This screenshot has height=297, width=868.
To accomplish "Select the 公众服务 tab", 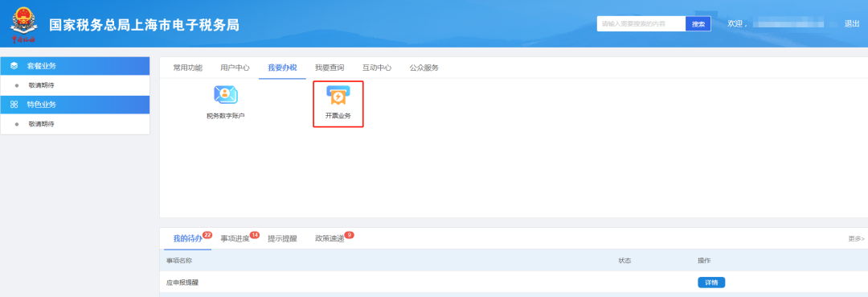I will (424, 68).
